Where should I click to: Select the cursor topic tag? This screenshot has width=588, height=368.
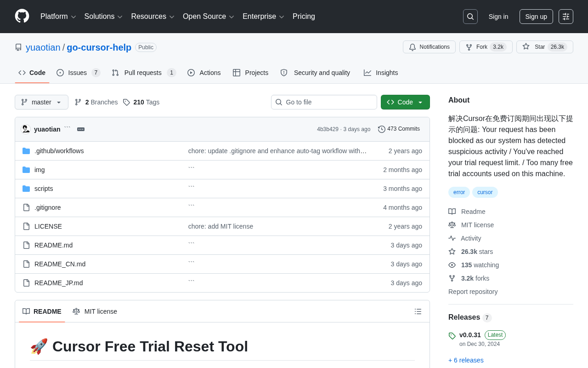click(485, 192)
